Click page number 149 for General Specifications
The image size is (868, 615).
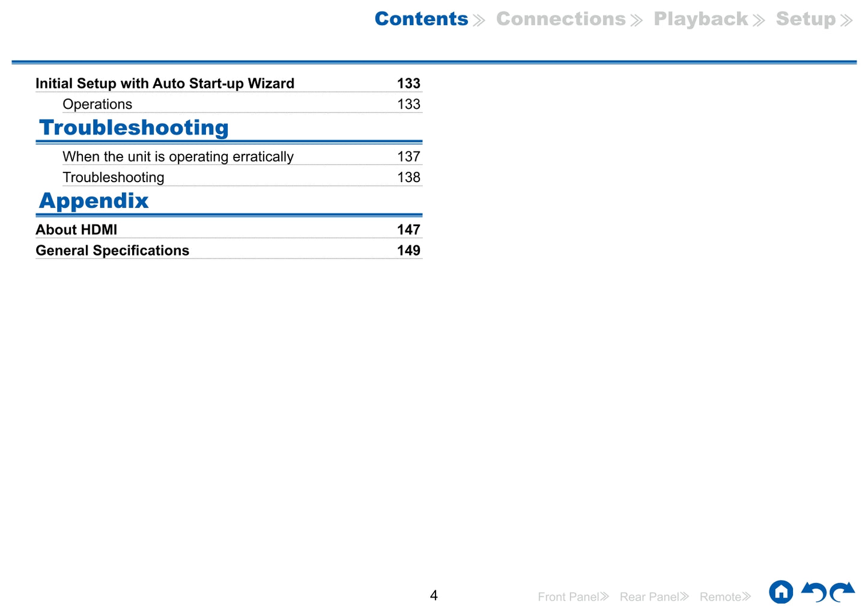[x=408, y=251]
